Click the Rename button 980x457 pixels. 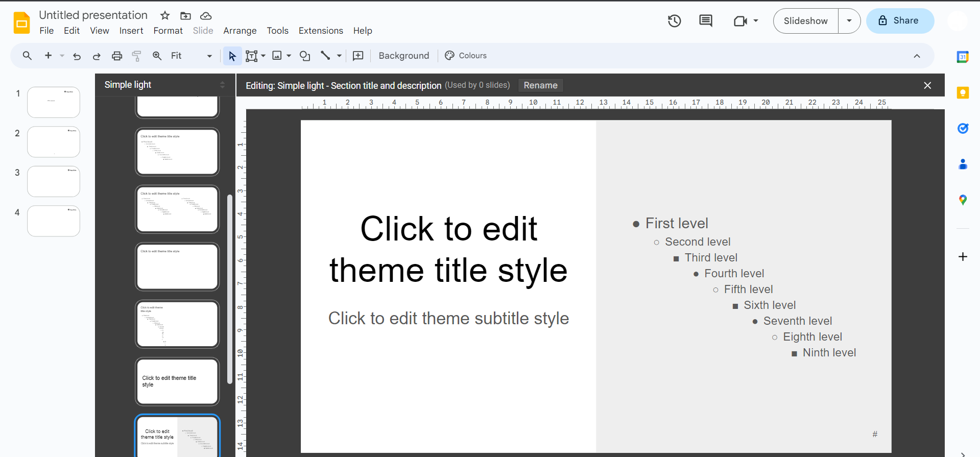pos(540,85)
